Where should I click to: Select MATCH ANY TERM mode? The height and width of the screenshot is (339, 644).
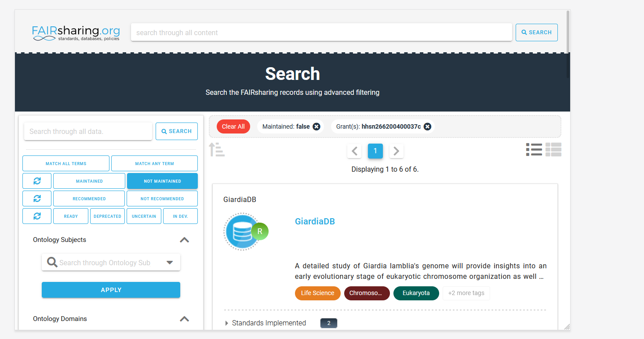pos(154,163)
